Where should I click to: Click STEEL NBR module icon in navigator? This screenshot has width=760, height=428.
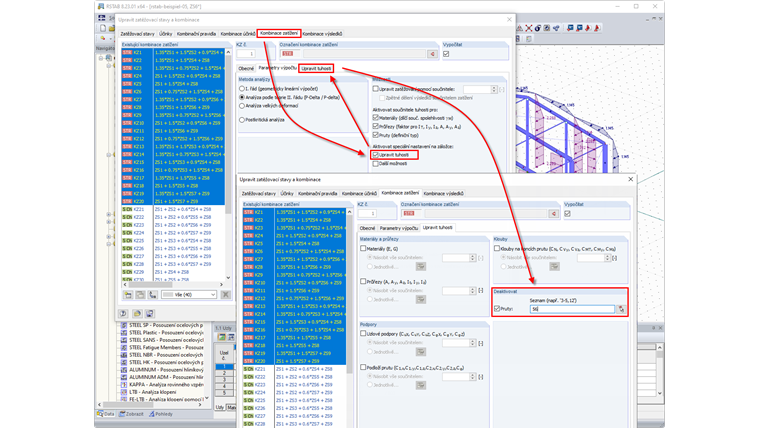click(124, 355)
